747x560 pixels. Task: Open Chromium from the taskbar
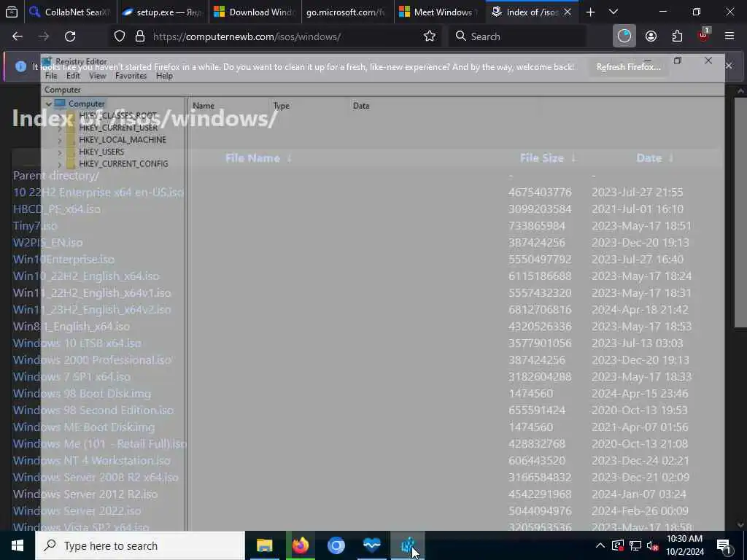[336, 545]
